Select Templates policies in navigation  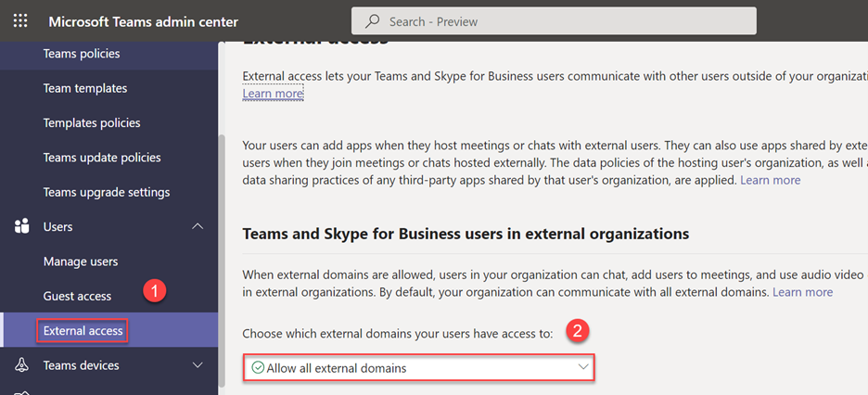[92, 122]
